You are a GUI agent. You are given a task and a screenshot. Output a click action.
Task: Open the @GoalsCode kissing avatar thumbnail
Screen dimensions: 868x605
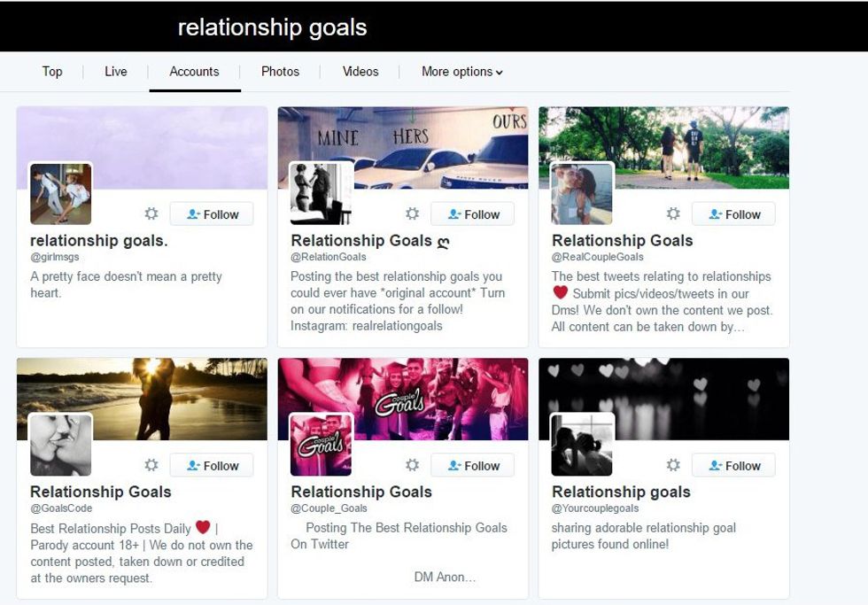(61, 445)
